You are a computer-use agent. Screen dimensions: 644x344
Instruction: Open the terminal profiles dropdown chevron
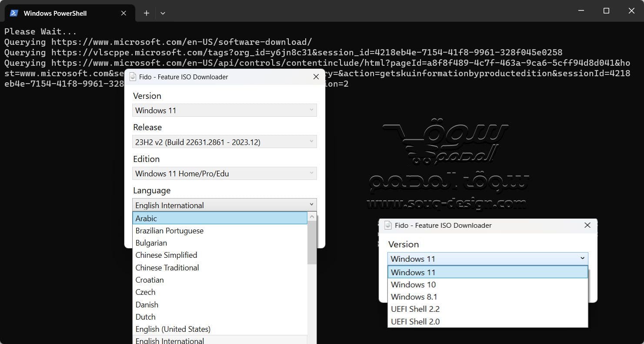click(163, 13)
